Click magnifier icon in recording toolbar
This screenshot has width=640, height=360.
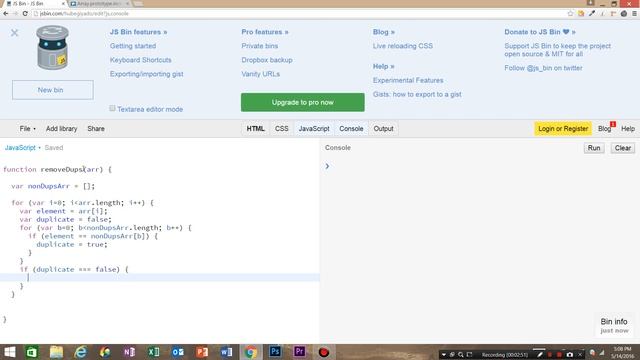click(x=461, y=355)
